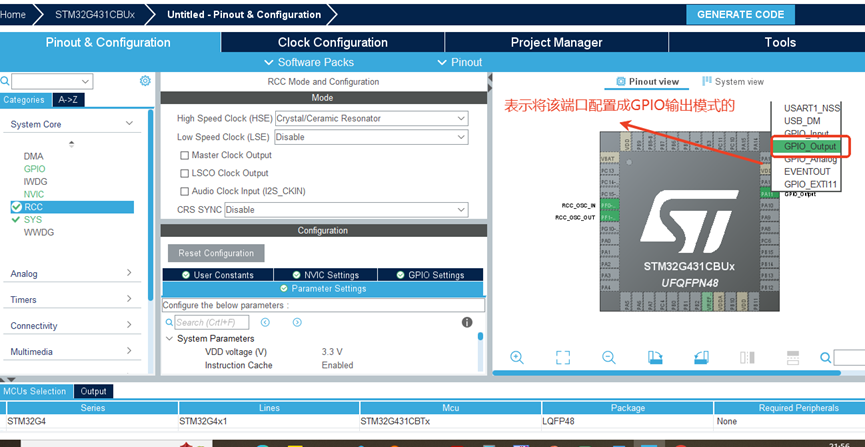Click the VBAT pin on the chip
The width and height of the screenshot is (865, 447).
(x=610, y=159)
